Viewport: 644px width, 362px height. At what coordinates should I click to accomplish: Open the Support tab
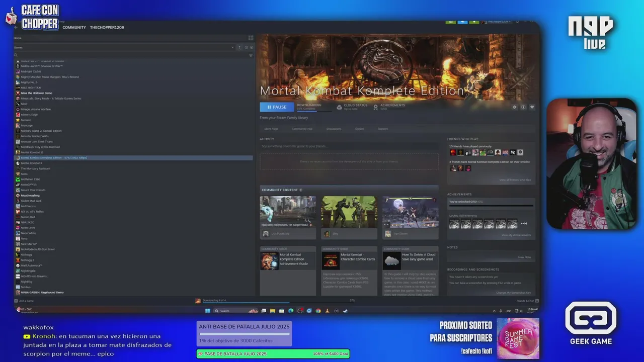[x=383, y=129]
